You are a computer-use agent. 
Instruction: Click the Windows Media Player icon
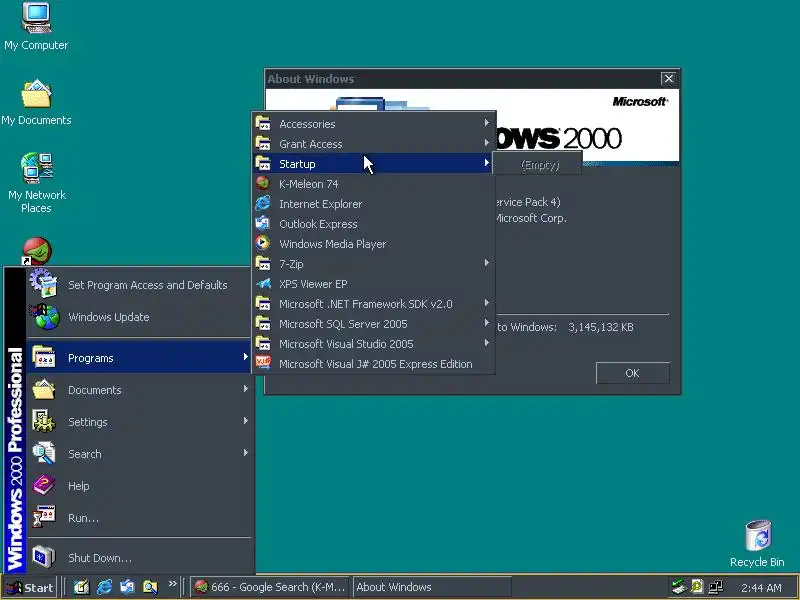pos(263,243)
